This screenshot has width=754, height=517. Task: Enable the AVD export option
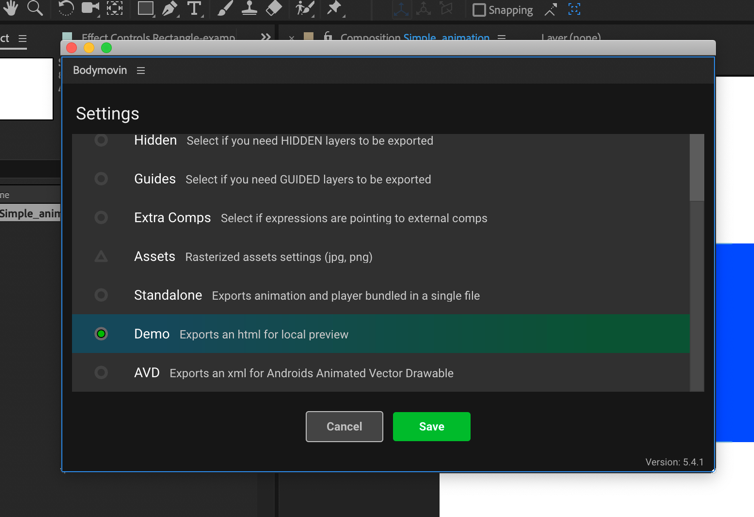101,373
